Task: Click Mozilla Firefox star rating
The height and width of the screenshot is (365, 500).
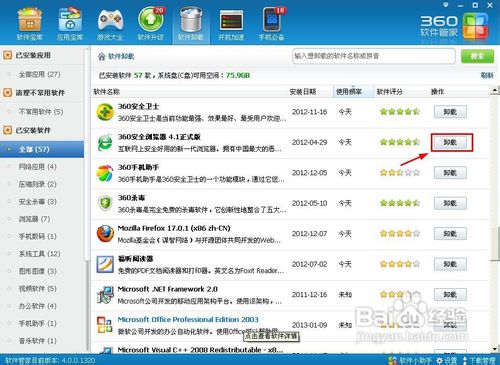Action: point(400,234)
